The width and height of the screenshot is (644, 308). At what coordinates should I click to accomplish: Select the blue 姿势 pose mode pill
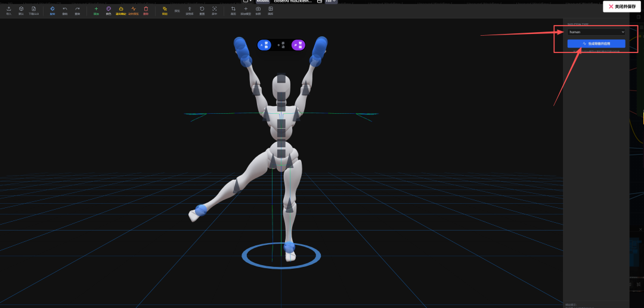(x=265, y=45)
